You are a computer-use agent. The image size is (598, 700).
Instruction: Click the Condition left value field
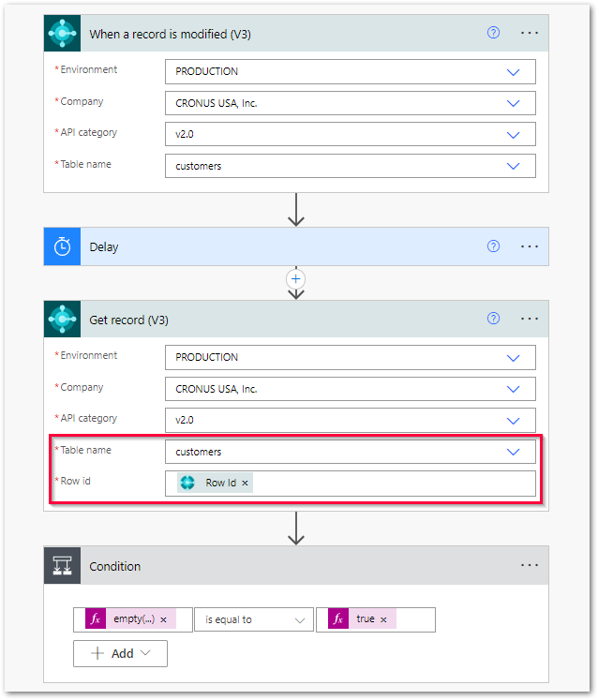[x=133, y=619]
